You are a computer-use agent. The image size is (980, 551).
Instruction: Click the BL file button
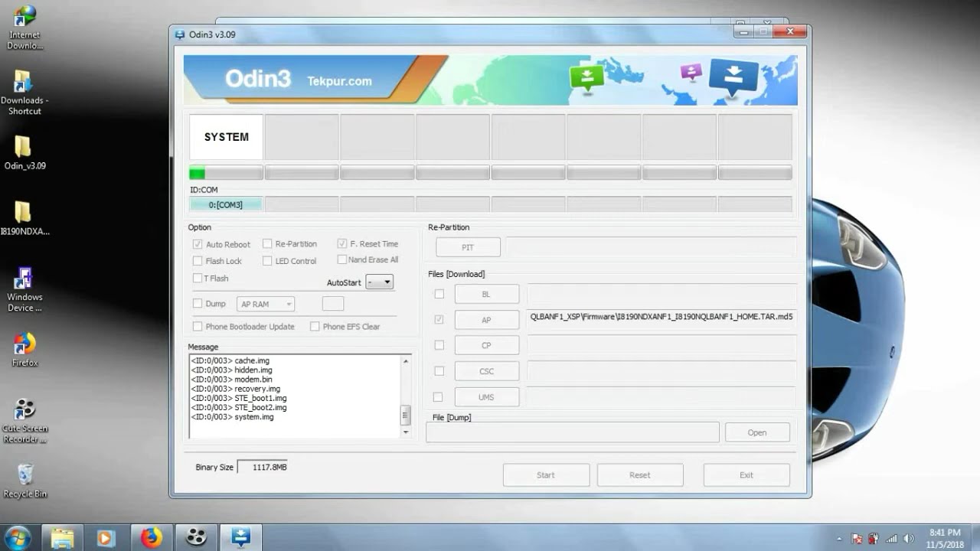pos(487,294)
